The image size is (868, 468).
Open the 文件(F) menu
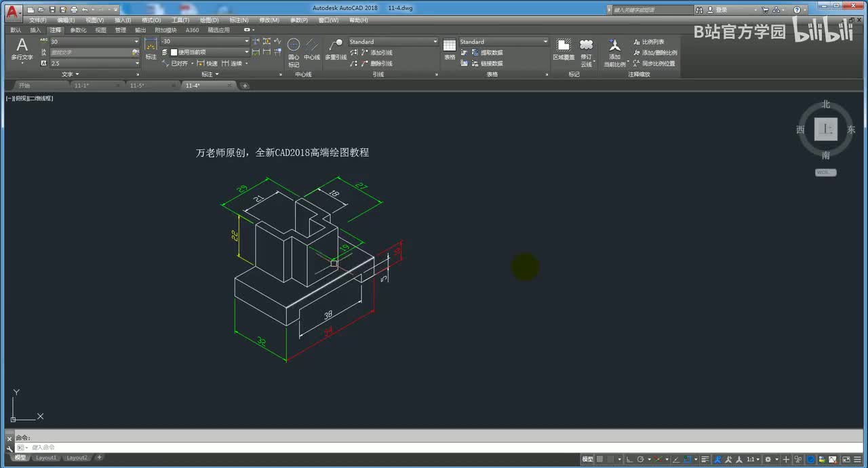(37, 20)
